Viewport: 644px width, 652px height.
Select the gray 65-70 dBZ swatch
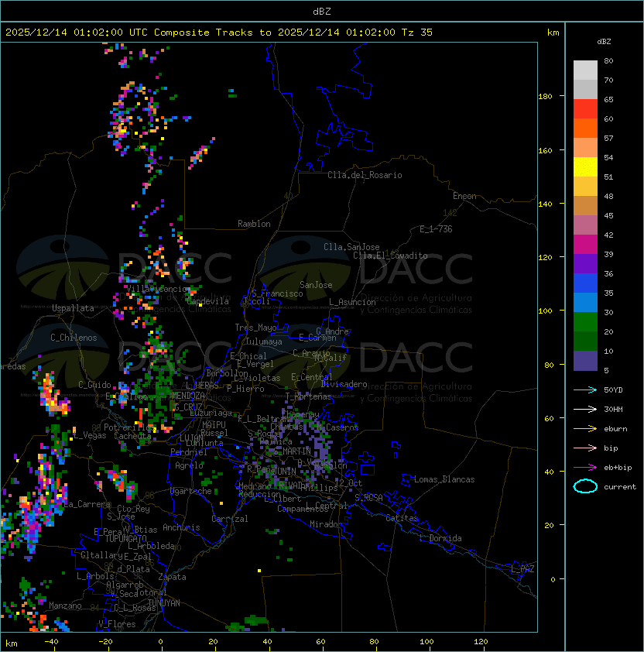[x=585, y=89]
